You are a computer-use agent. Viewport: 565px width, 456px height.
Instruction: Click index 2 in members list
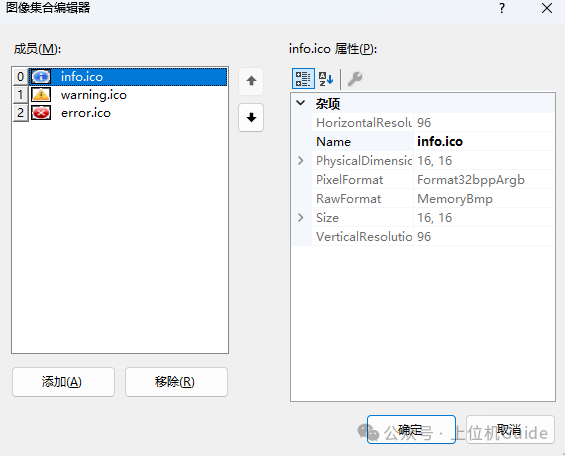point(21,113)
